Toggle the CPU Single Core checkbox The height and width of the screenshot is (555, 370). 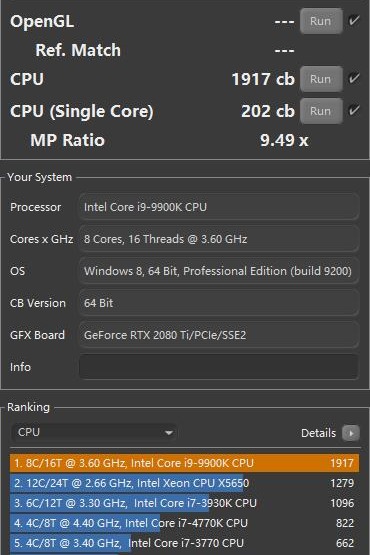click(x=353, y=110)
